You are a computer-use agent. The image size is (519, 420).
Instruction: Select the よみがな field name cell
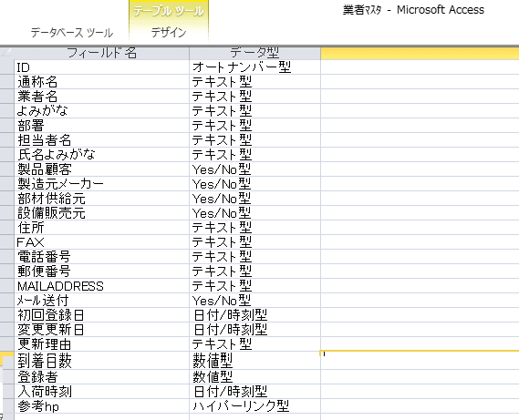coord(101,111)
